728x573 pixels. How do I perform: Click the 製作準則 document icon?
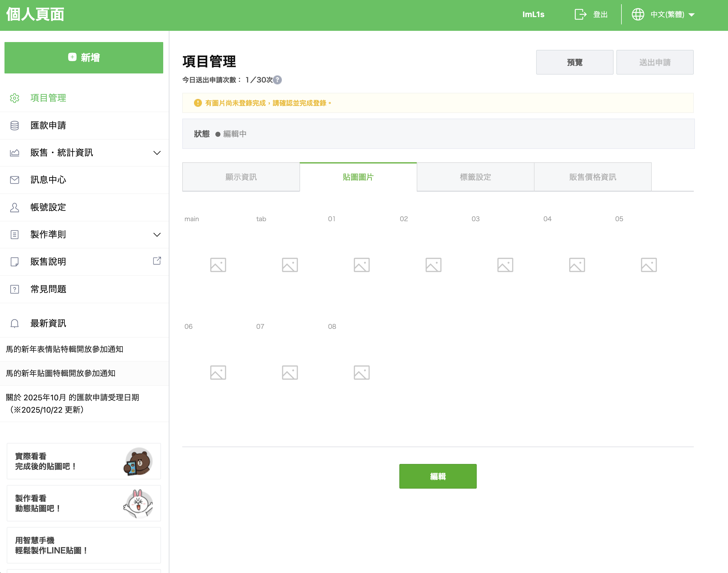coord(14,235)
